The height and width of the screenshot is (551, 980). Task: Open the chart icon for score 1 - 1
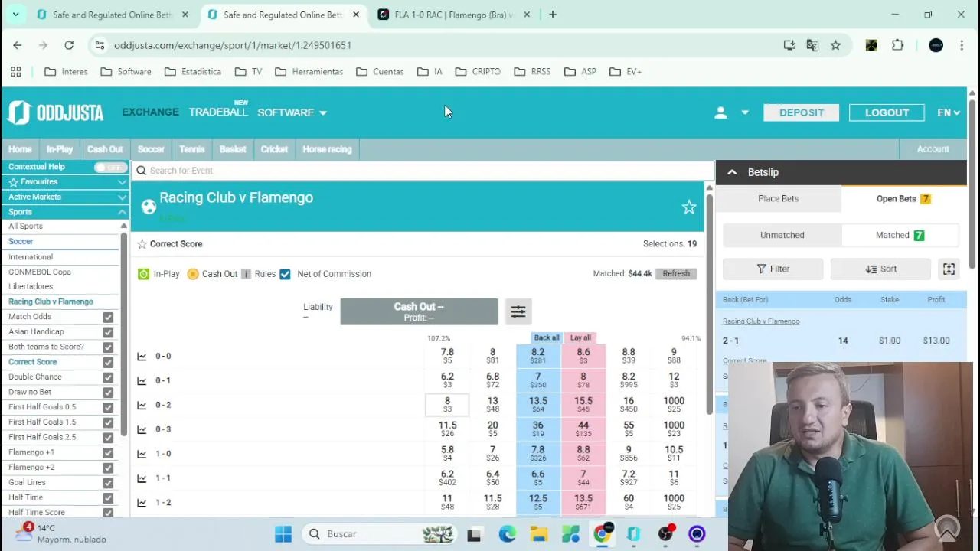point(142,479)
